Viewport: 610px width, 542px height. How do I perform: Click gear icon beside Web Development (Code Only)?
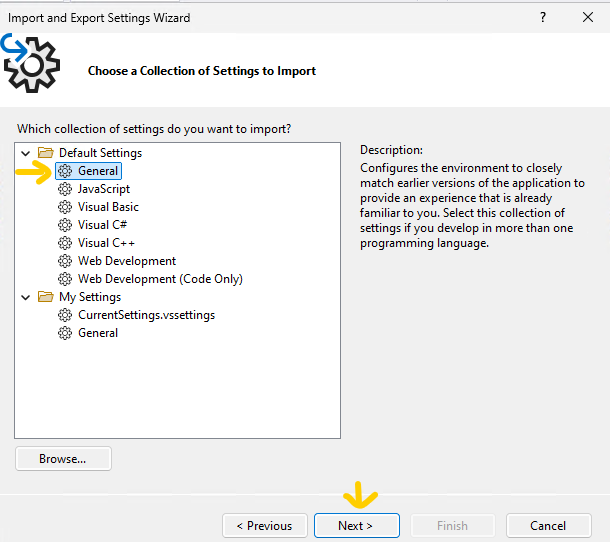pyautogui.click(x=65, y=279)
